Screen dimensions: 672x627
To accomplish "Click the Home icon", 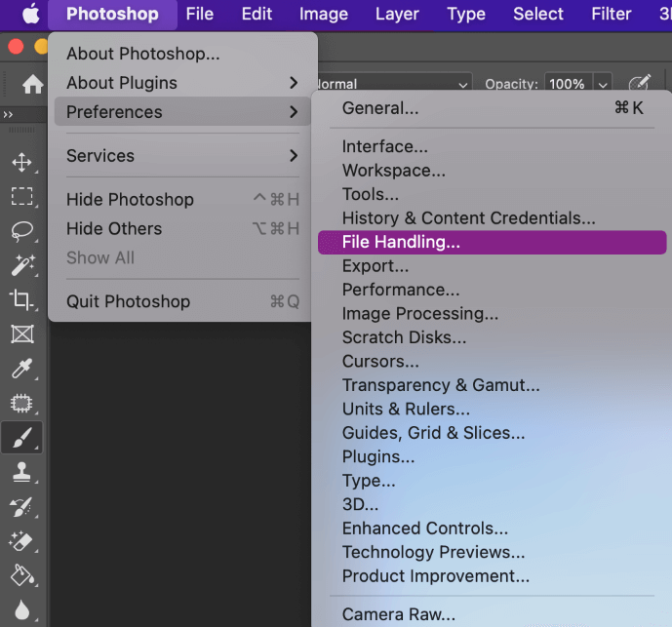I will coord(33,84).
